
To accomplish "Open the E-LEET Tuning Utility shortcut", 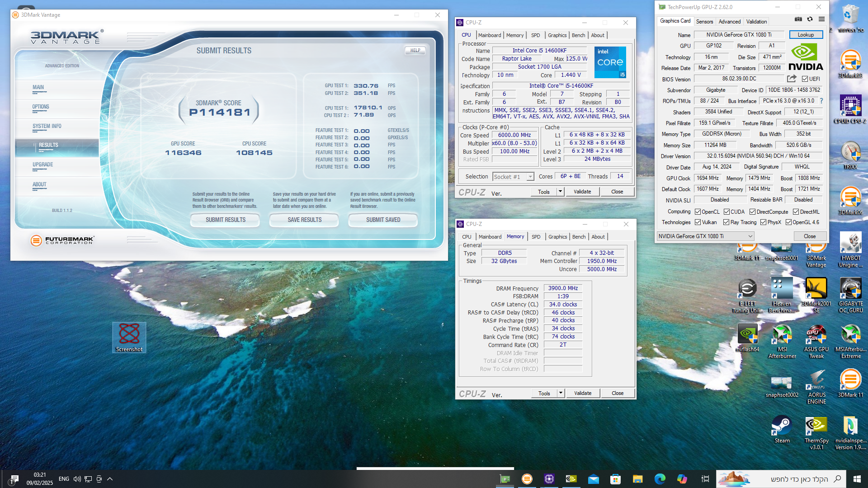I will click(748, 296).
